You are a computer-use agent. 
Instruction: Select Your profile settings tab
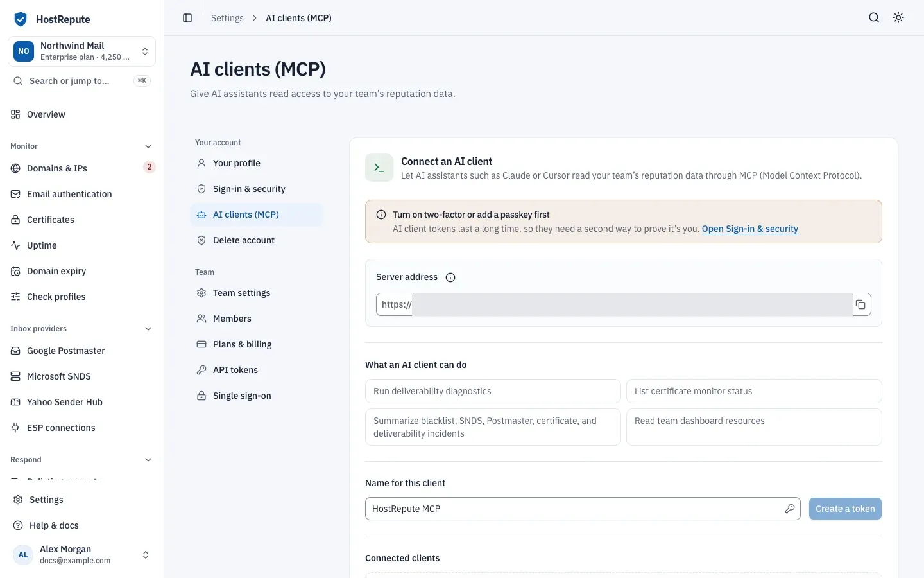point(257,163)
